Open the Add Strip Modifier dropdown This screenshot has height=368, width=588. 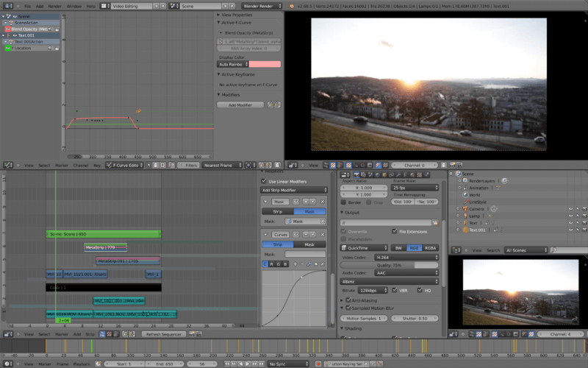point(294,190)
